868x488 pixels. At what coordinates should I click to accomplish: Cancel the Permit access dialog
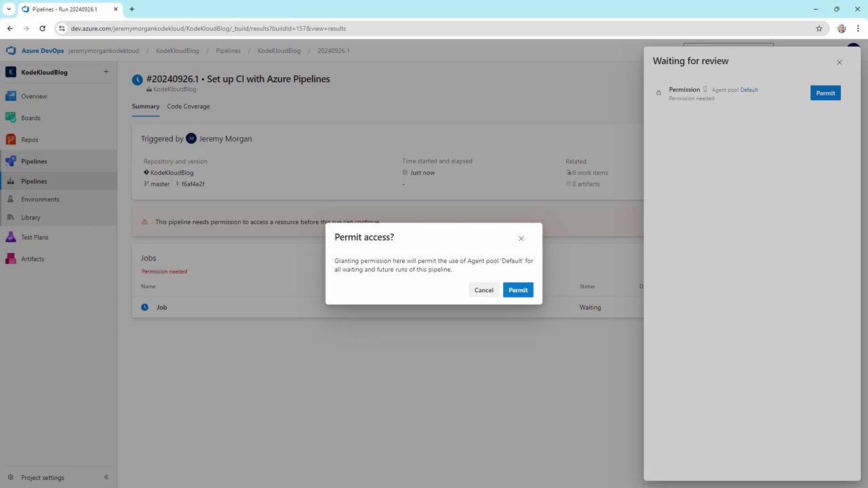484,290
